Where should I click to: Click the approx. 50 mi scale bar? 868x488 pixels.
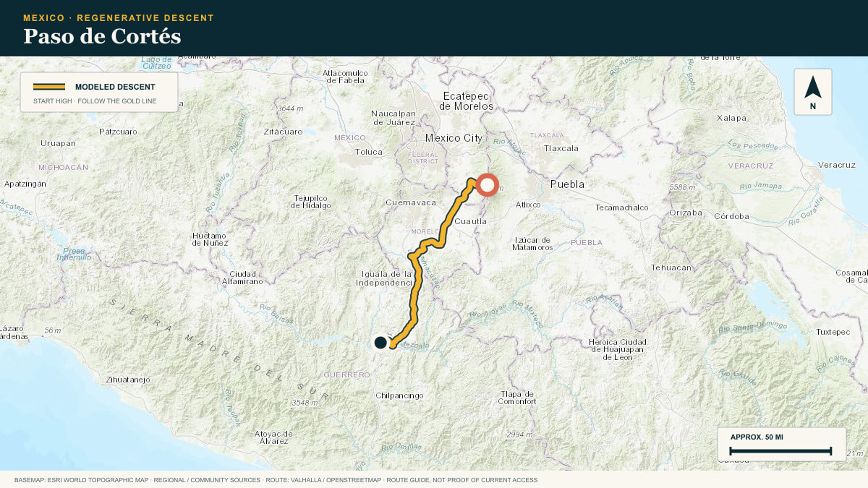[781, 451]
